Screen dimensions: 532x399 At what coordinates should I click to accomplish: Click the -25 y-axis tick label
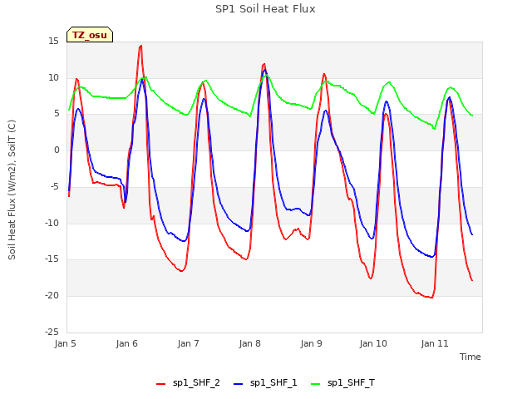point(52,332)
